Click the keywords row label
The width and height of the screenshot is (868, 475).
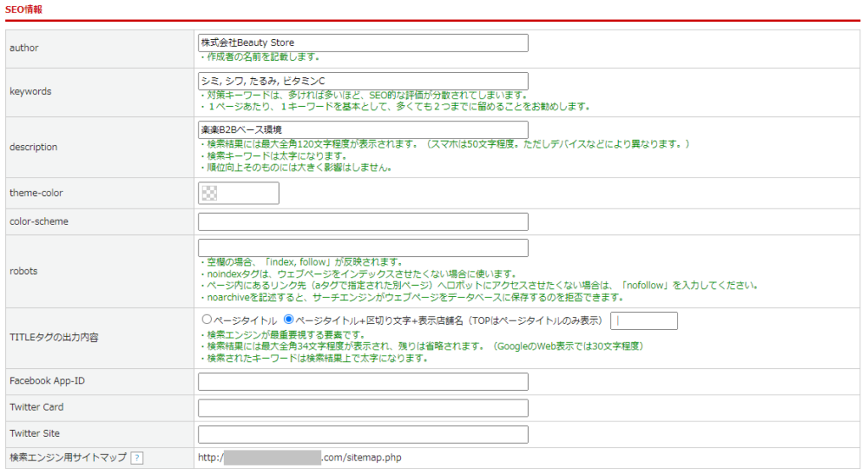tap(31, 92)
